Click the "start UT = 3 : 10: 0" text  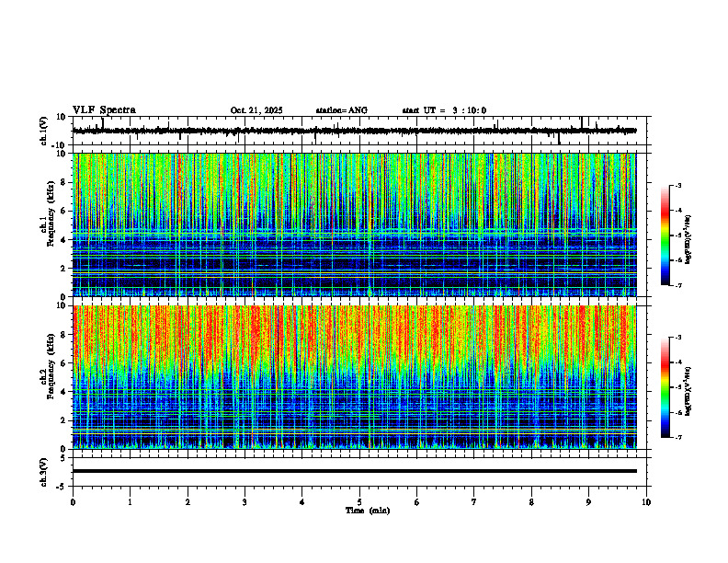click(444, 110)
